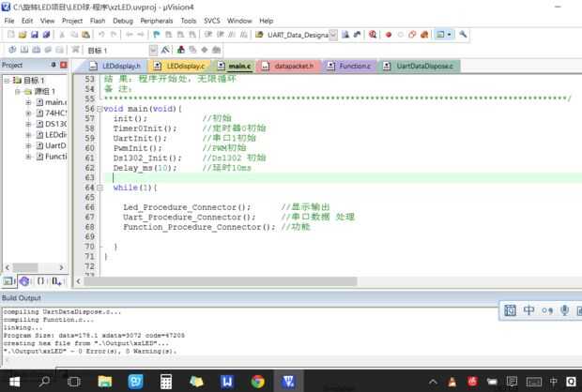Save the current file
Screen dimensions: 582x392
click(35, 35)
